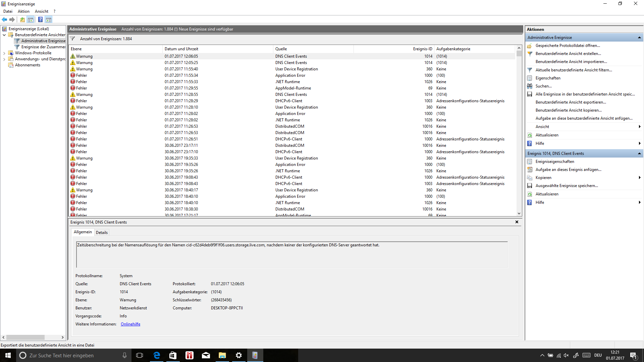Screen dimensions: 644x362
Task: Click the blue help question mark toolbar icon
Action: point(40,19)
